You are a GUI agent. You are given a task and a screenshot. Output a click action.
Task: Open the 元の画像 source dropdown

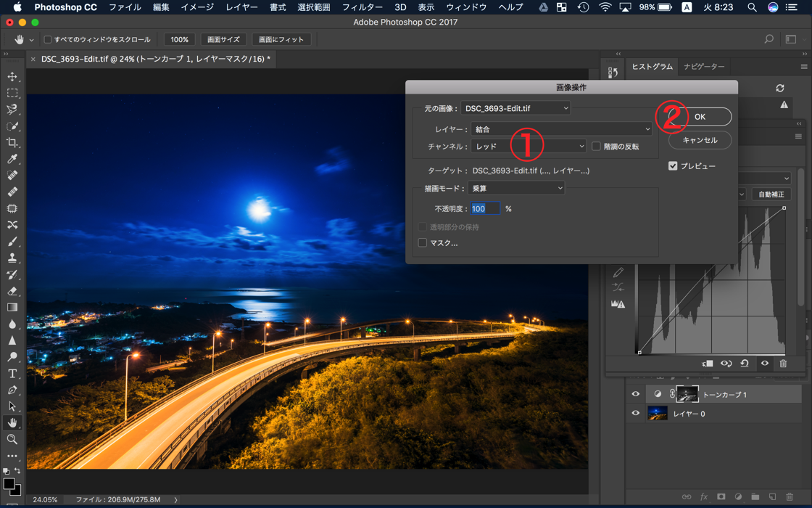point(515,108)
